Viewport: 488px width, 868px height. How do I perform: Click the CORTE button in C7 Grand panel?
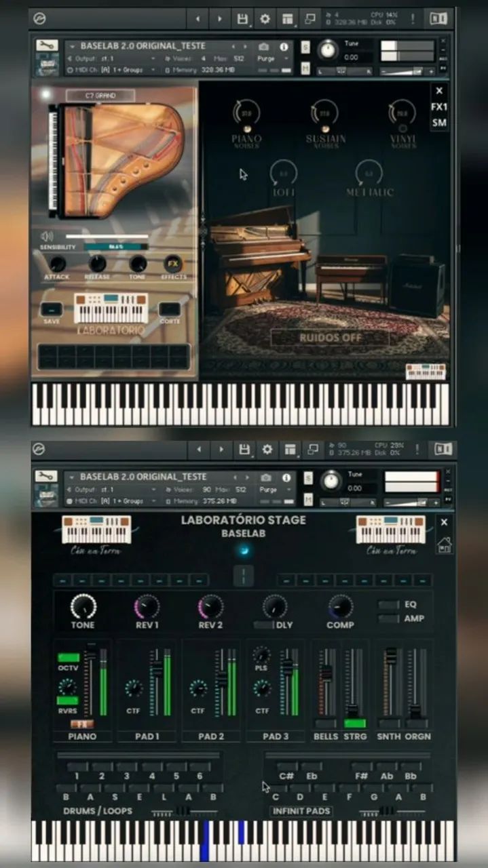170,310
